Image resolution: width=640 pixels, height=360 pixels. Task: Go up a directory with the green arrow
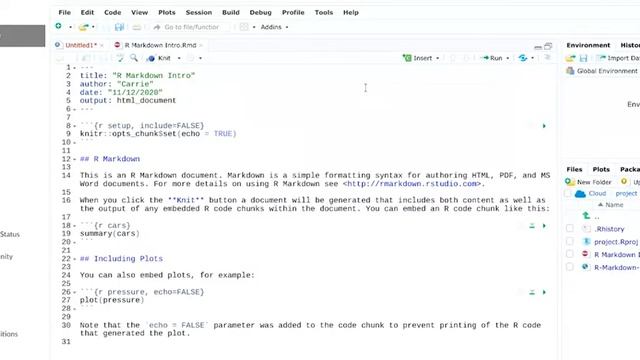point(587,216)
